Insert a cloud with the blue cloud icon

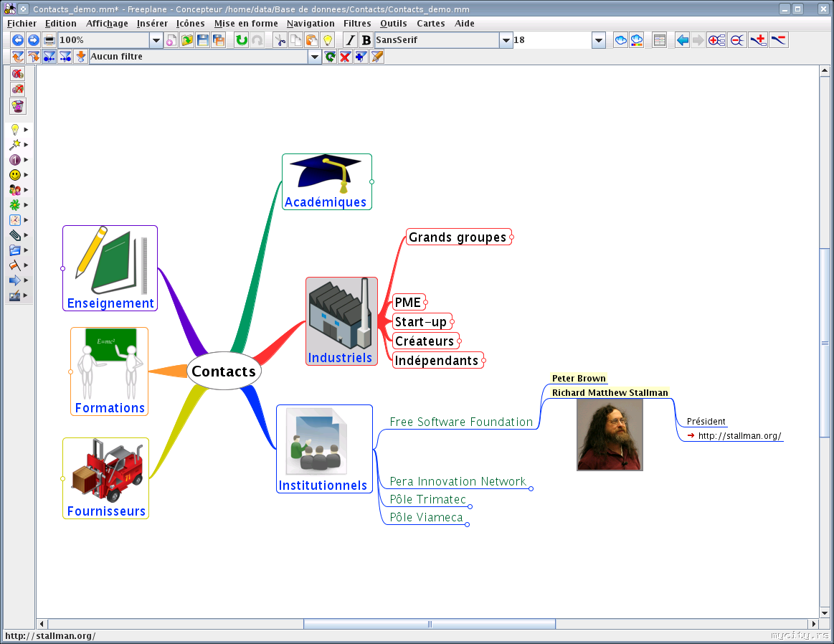(621, 40)
